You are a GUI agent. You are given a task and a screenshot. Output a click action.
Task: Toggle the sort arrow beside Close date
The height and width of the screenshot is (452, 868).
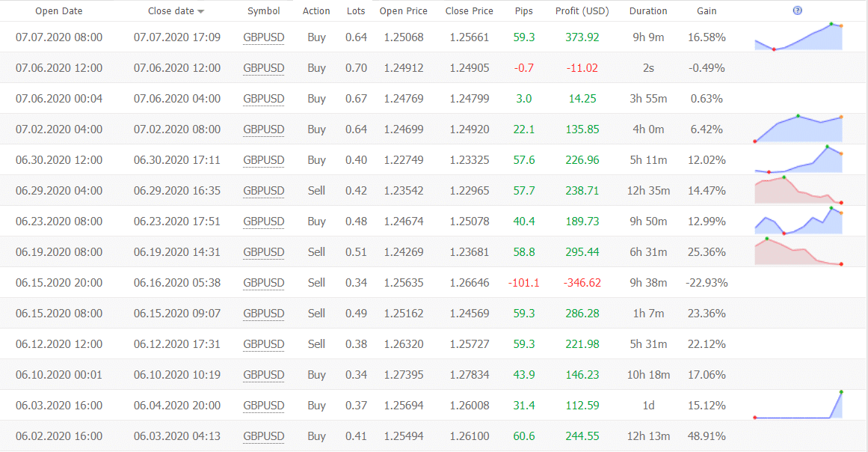[200, 12]
